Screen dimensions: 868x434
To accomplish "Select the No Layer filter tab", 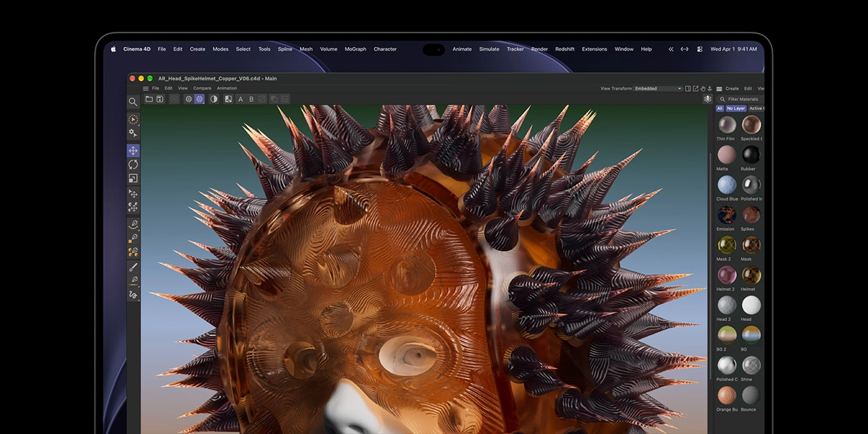I will pyautogui.click(x=736, y=109).
